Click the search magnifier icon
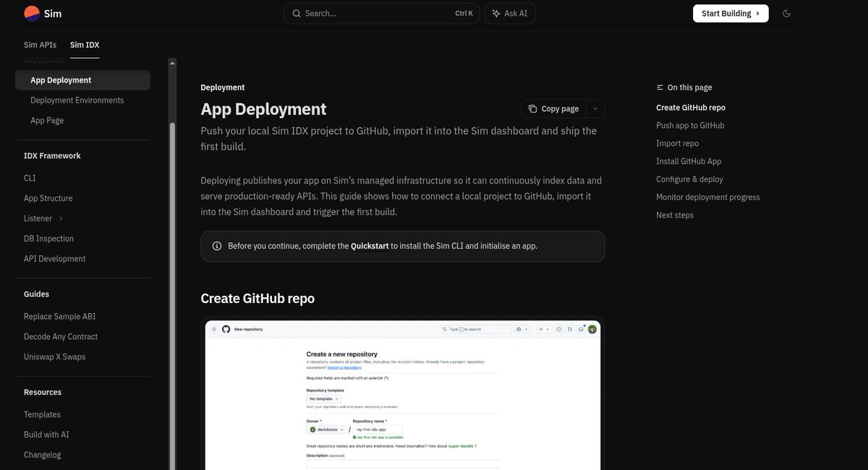Screen dimensions: 868x470 tap(297, 13)
